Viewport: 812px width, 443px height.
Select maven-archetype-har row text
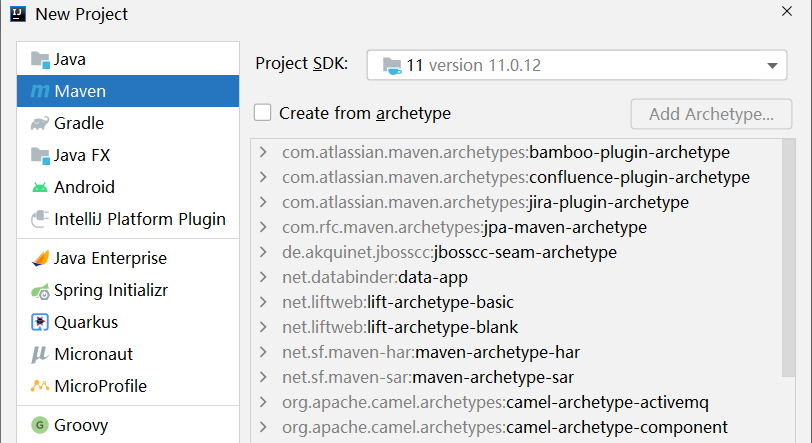431,352
